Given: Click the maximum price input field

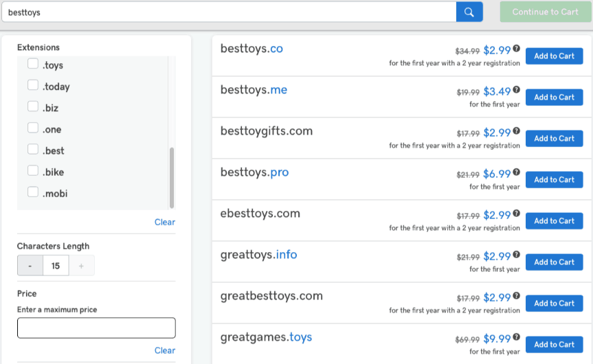Looking at the screenshot, I should click(x=96, y=328).
